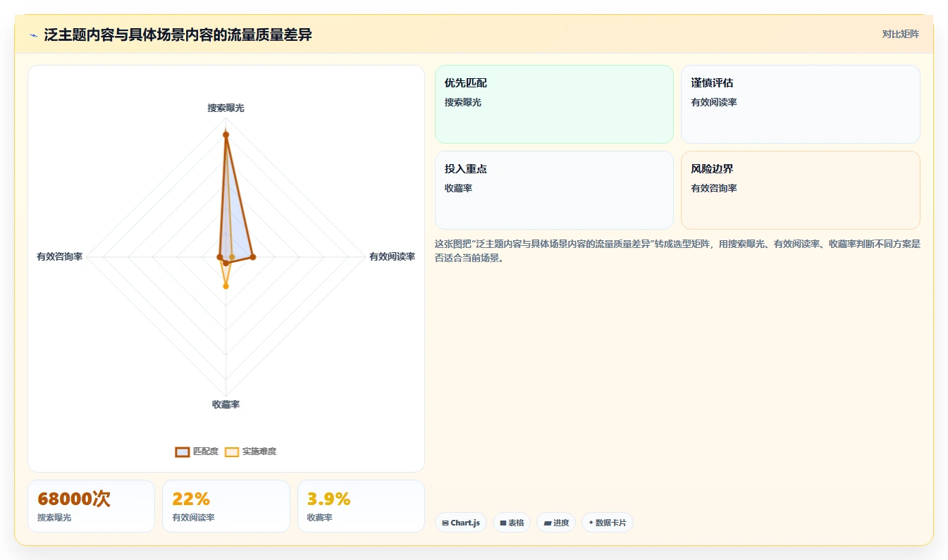Click the 对比矩阵 label in the header

900,34
